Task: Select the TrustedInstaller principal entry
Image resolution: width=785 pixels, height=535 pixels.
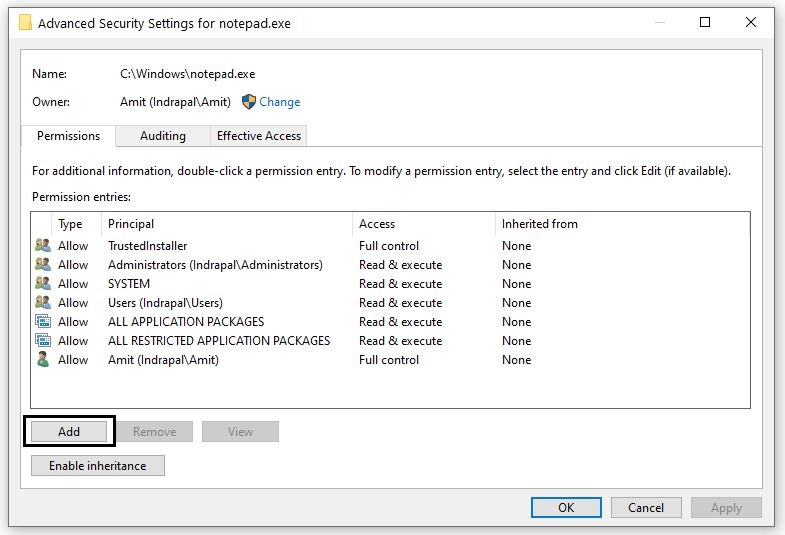Action: [x=148, y=246]
